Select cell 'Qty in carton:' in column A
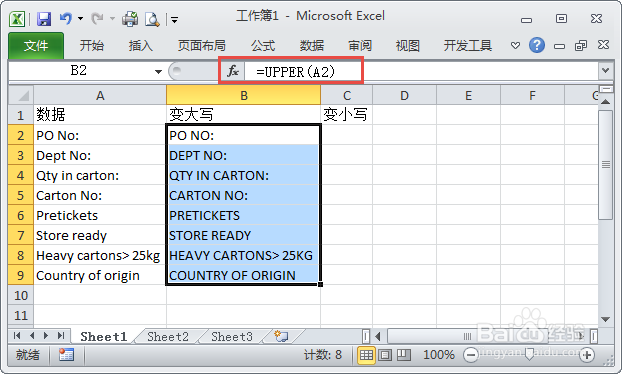 [100, 175]
